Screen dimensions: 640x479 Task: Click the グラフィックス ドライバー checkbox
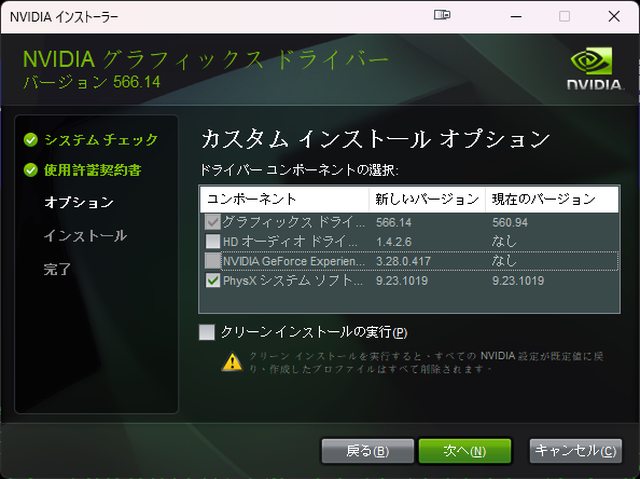[212, 221]
